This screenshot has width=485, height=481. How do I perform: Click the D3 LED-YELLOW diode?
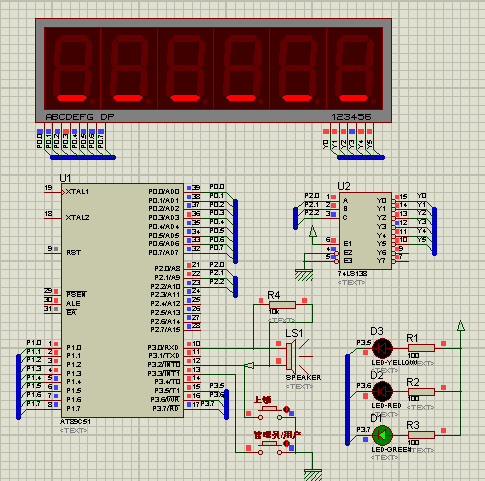point(382,348)
